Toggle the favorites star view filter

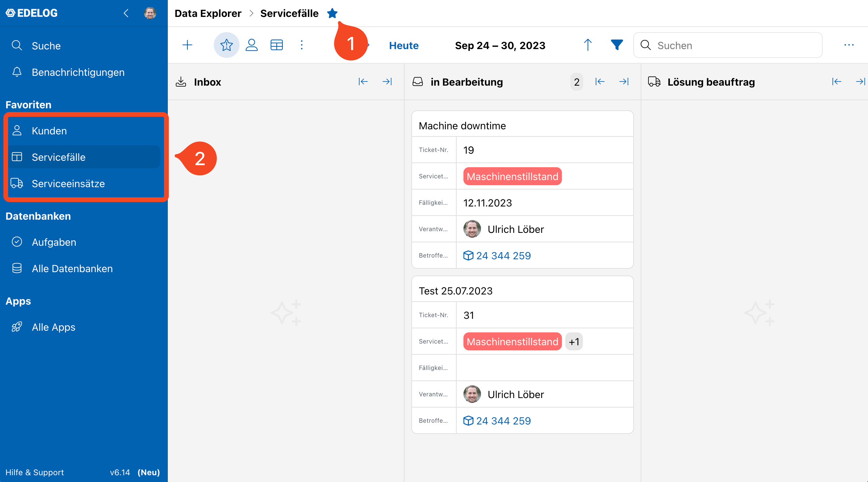(x=226, y=45)
